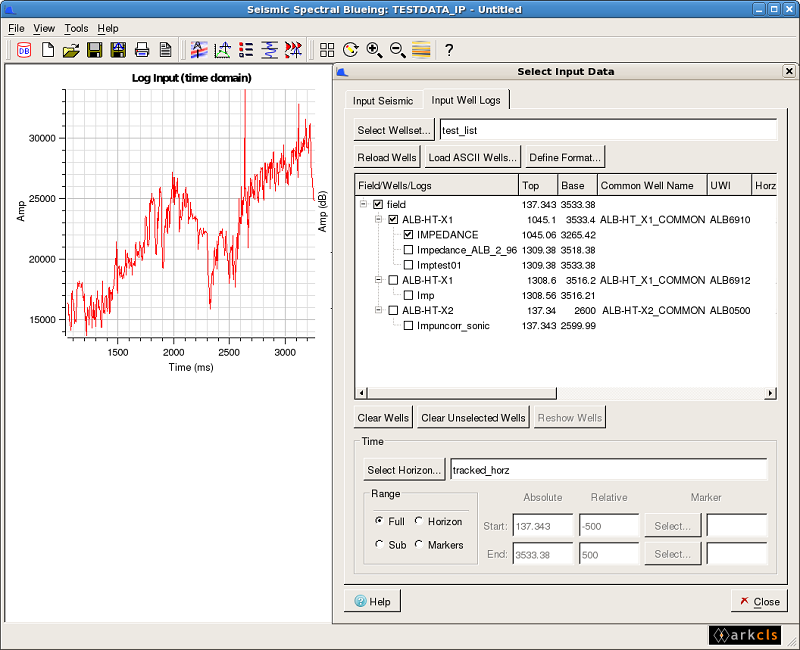800x650 pixels.
Task: Click the tile windows grid icon
Action: (x=327, y=50)
